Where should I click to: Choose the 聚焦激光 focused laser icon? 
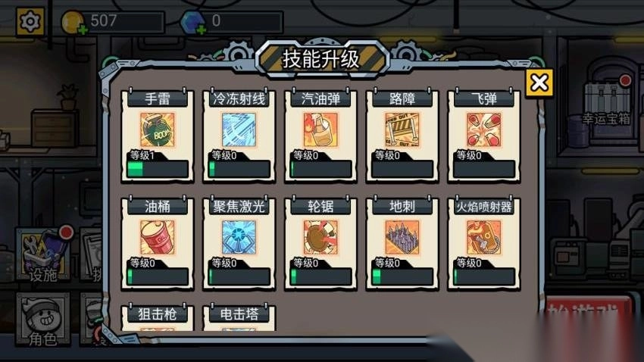(x=239, y=238)
